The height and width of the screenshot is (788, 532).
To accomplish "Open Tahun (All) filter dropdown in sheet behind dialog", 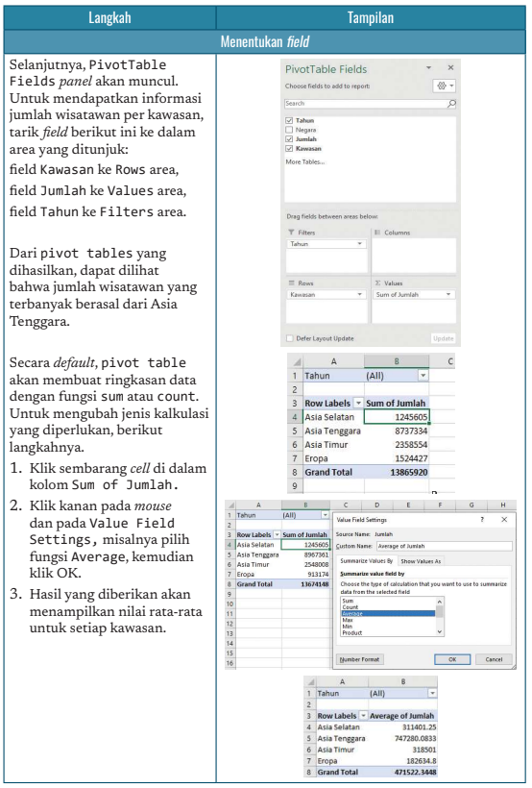I will (x=325, y=515).
